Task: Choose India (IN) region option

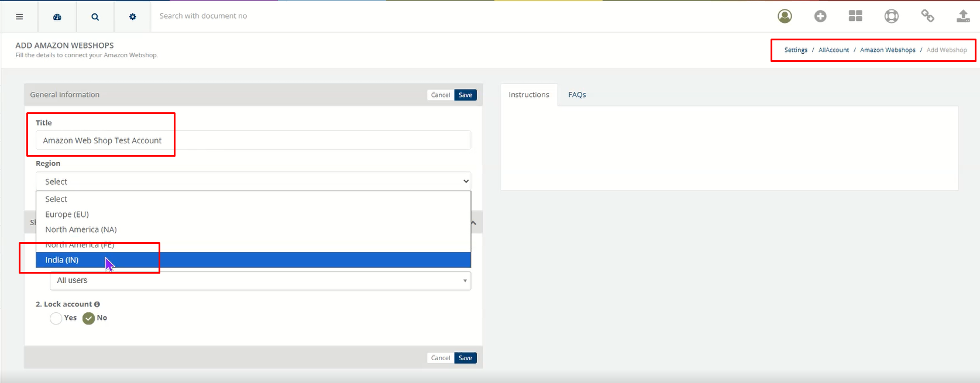Action: point(253,260)
